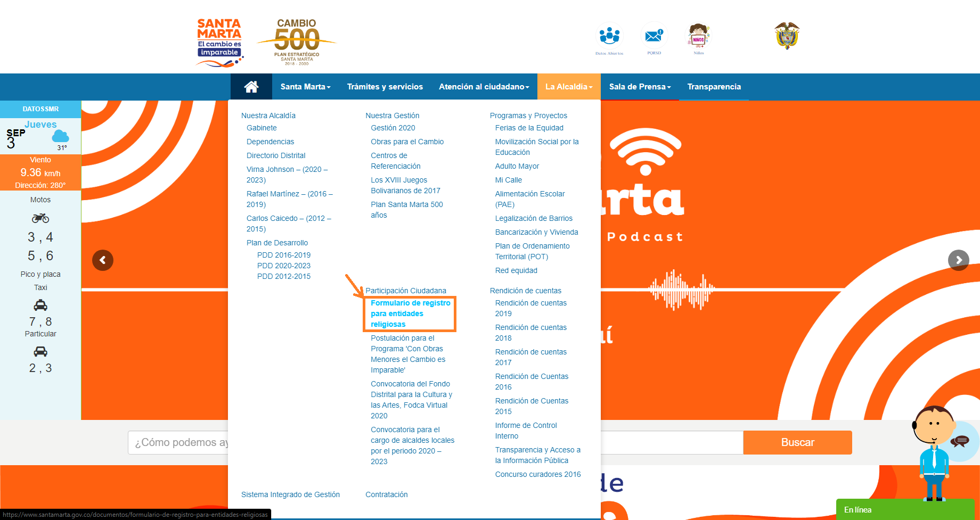Open Concurso curadores 2016 link
Image resolution: width=980 pixels, height=520 pixels.
tap(538, 474)
